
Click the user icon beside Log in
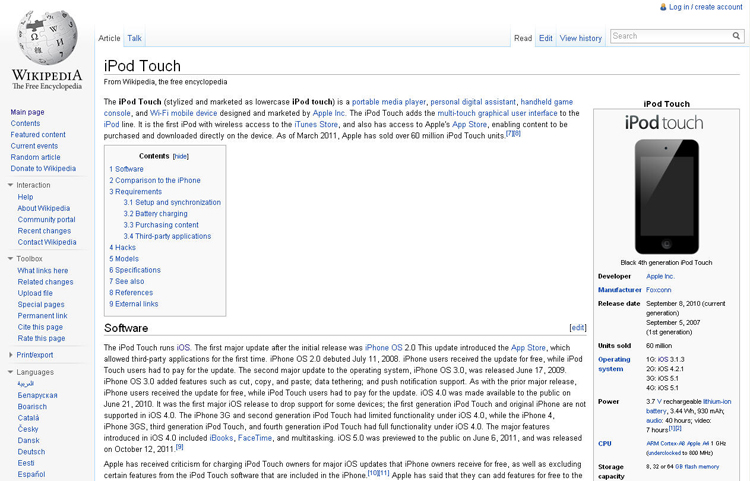[x=663, y=7]
